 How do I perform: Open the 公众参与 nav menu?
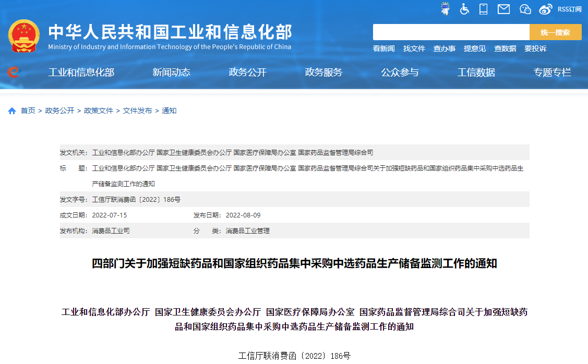point(400,72)
